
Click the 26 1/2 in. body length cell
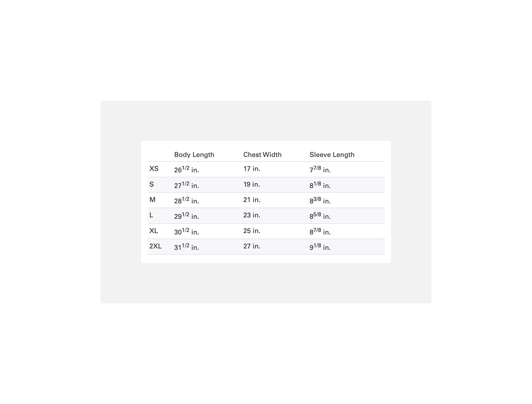187,169
